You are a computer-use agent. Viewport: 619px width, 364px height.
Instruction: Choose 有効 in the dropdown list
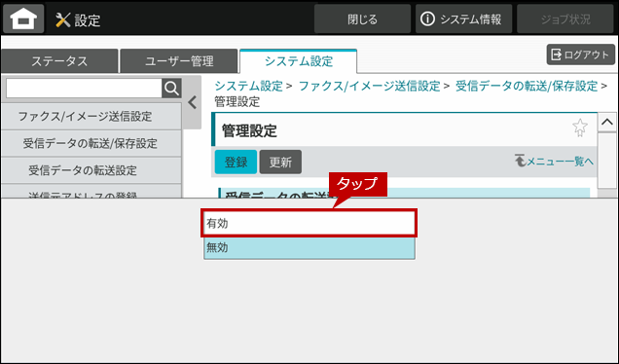(x=309, y=223)
